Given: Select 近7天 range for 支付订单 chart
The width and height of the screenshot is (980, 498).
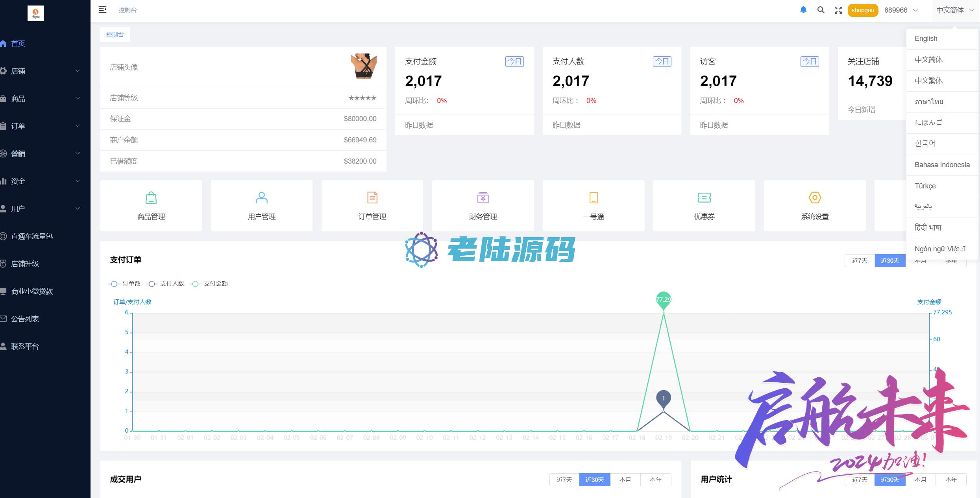Looking at the screenshot, I should point(860,260).
